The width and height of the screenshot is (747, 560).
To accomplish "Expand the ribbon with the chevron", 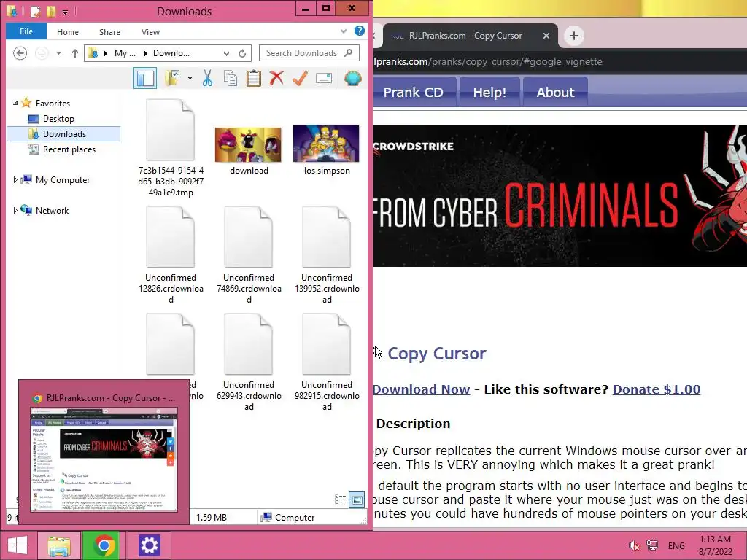I will [344, 31].
